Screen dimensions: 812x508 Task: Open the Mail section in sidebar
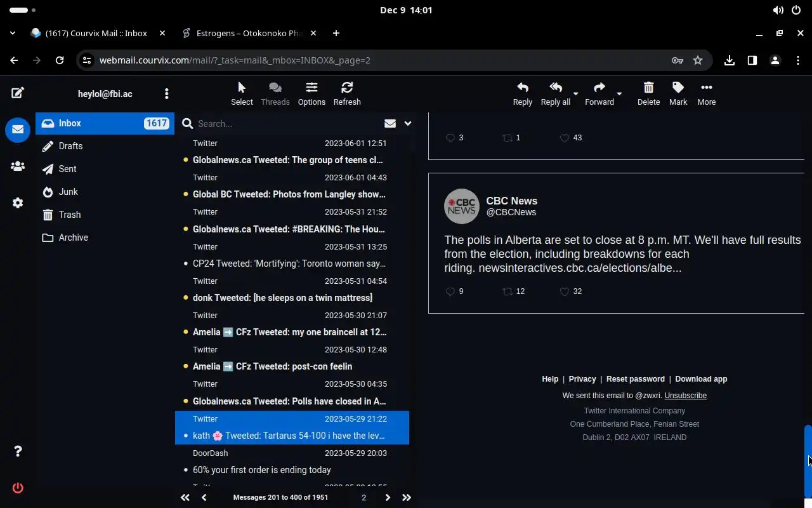(x=18, y=130)
